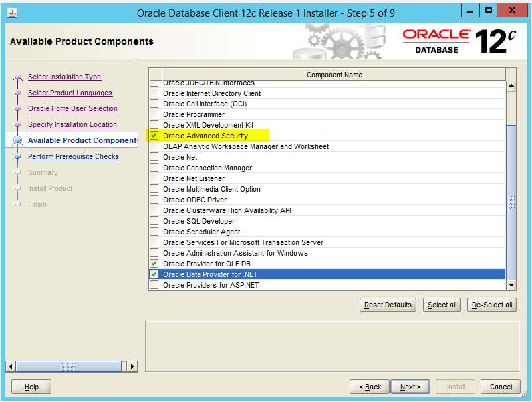Tick the Oracle Net Listener checkbox
Image resolution: width=532 pixels, height=402 pixels.
coord(154,178)
